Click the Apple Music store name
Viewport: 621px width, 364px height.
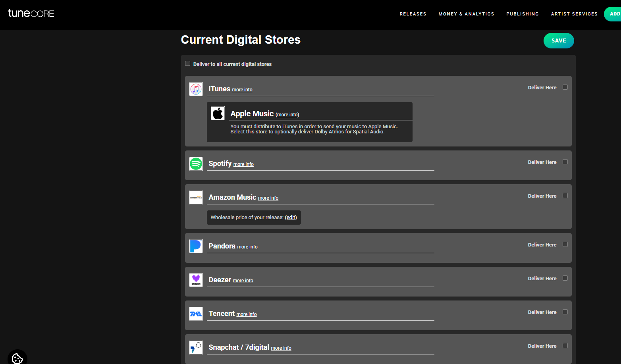coord(252,114)
